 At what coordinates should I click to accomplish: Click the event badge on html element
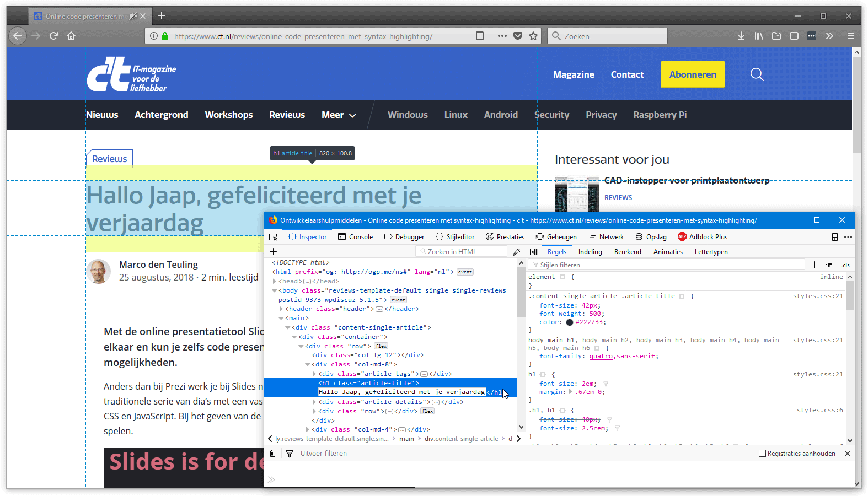pyautogui.click(x=465, y=272)
